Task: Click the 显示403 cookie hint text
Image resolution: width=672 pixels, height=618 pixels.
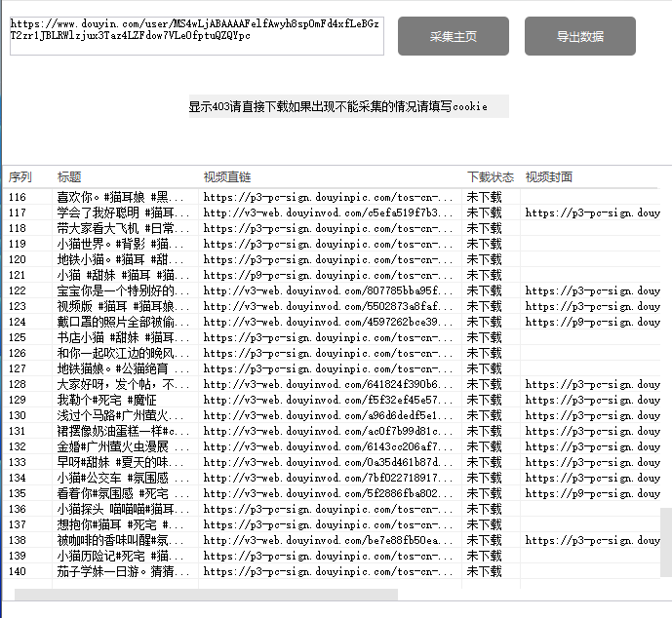Action: (x=337, y=106)
